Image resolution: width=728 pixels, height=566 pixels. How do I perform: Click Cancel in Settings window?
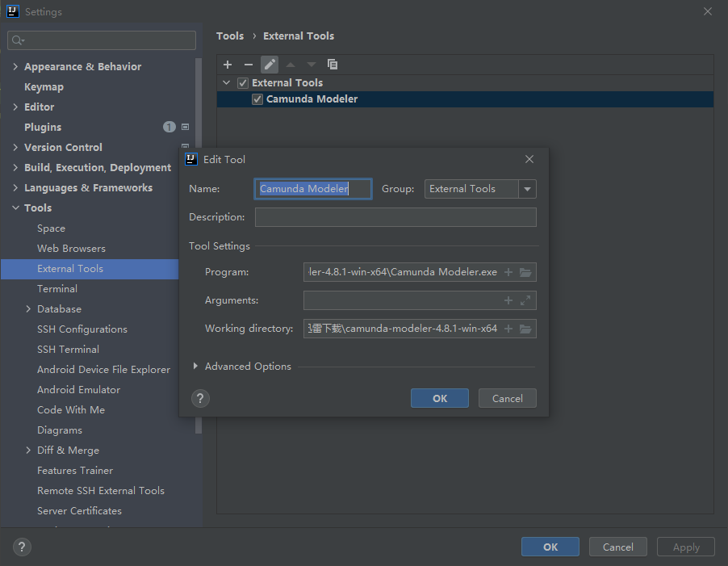618,547
